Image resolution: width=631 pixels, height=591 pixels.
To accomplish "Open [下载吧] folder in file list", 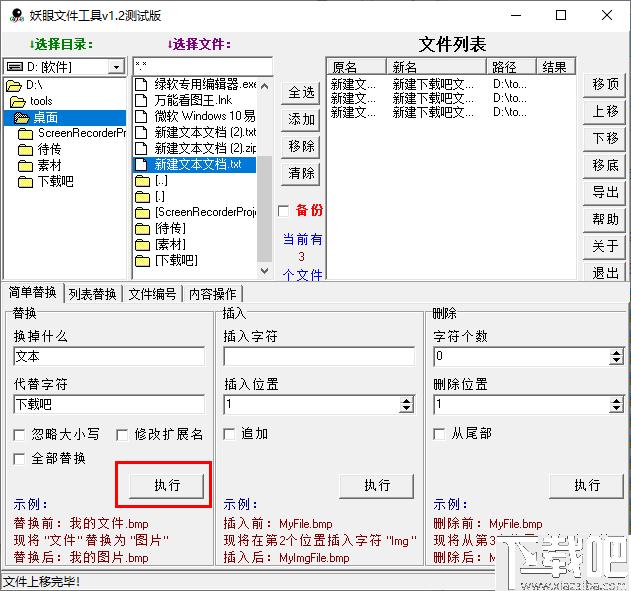I will point(166,260).
